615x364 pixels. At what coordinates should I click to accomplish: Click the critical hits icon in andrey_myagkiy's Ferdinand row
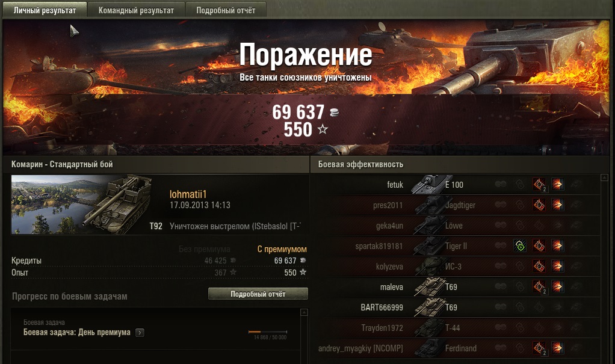coord(539,348)
